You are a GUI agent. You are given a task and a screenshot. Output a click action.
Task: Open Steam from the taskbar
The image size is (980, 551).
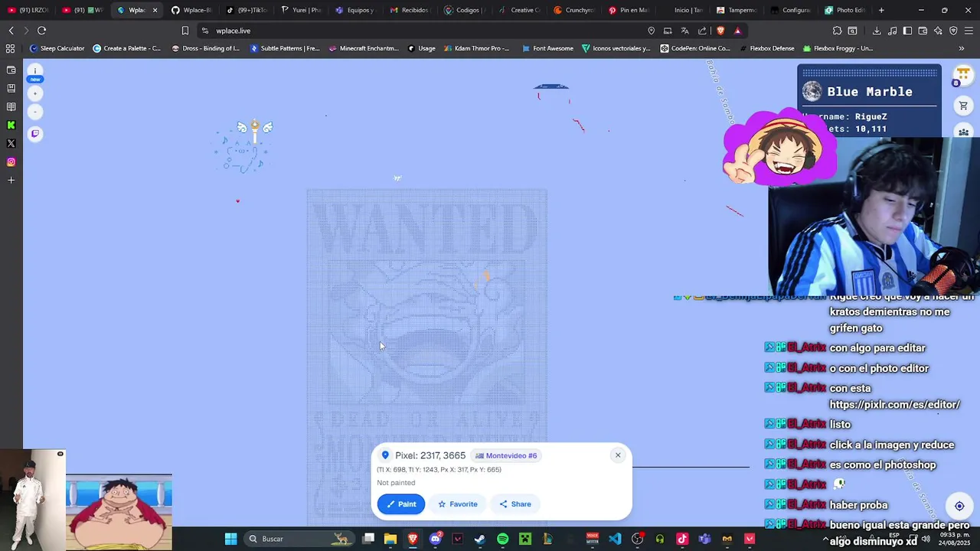479,539
